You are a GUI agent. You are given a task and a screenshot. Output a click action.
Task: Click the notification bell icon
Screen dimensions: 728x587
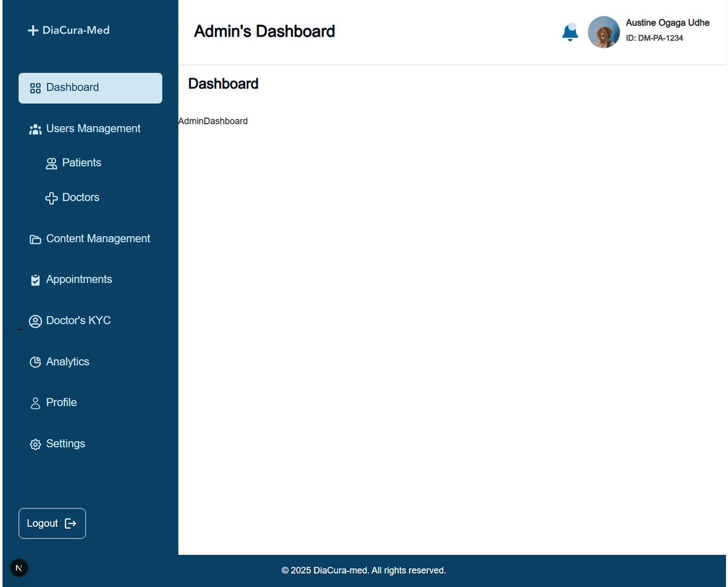click(570, 32)
